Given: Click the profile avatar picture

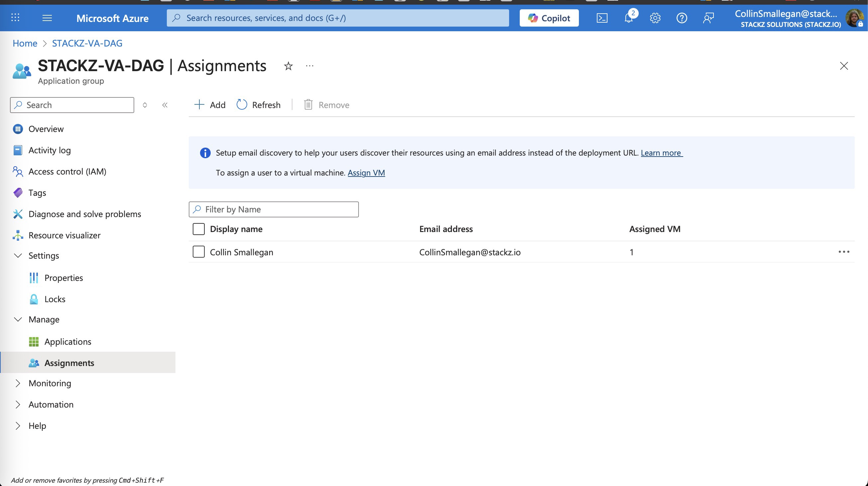Looking at the screenshot, I should [x=855, y=18].
